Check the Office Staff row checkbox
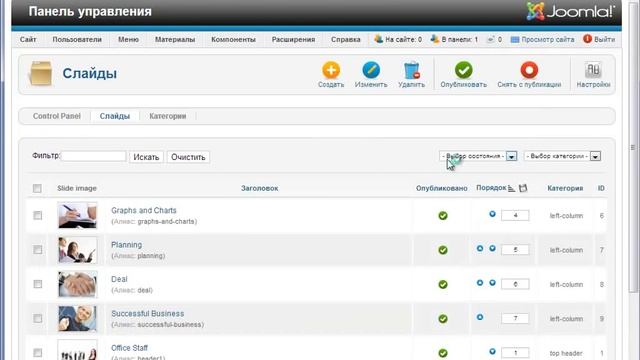 point(38,353)
